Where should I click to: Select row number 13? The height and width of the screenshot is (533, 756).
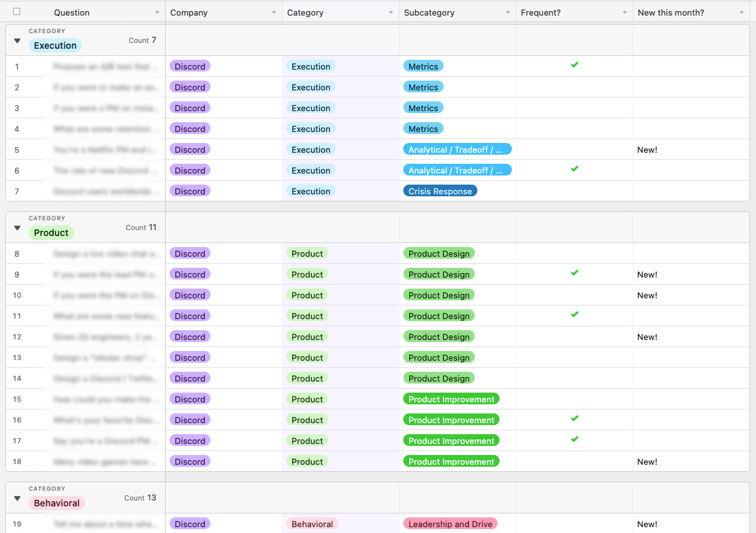[17, 357]
